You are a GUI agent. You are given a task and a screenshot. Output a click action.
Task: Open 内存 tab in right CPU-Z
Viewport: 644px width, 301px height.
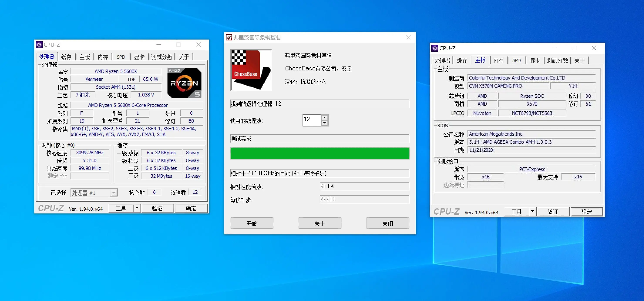[x=498, y=60]
